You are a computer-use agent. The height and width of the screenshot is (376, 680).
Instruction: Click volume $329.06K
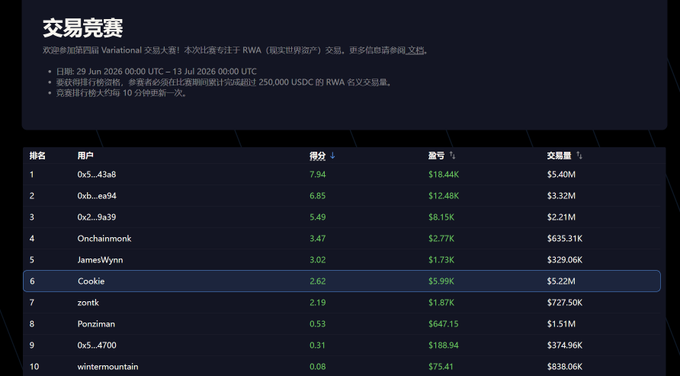(x=565, y=260)
